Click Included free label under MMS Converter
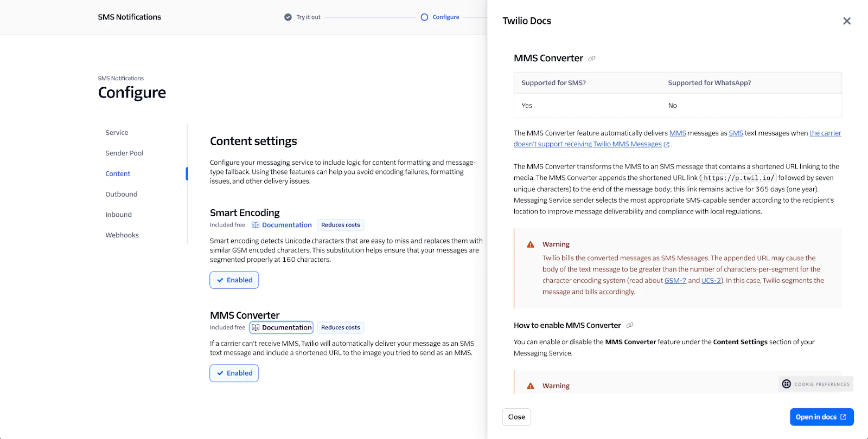The width and height of the screenshot is (868, 439). click(227, 327)
